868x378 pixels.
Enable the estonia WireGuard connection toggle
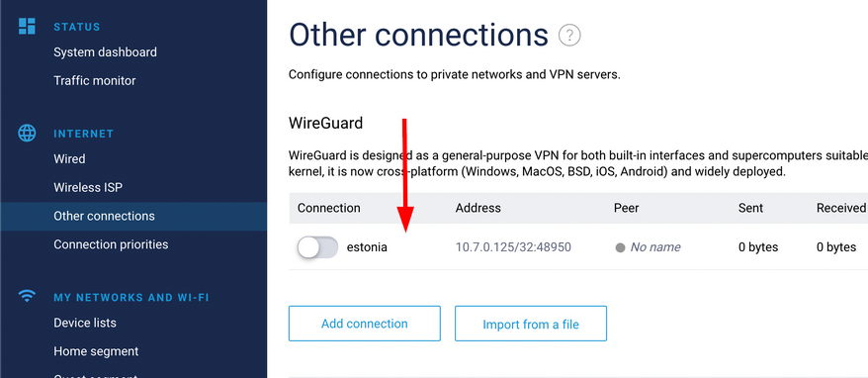pos(317,247)
